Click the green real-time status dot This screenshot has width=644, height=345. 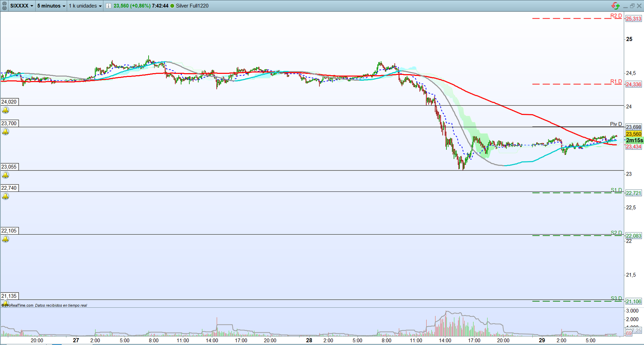(x=172, y=6)
